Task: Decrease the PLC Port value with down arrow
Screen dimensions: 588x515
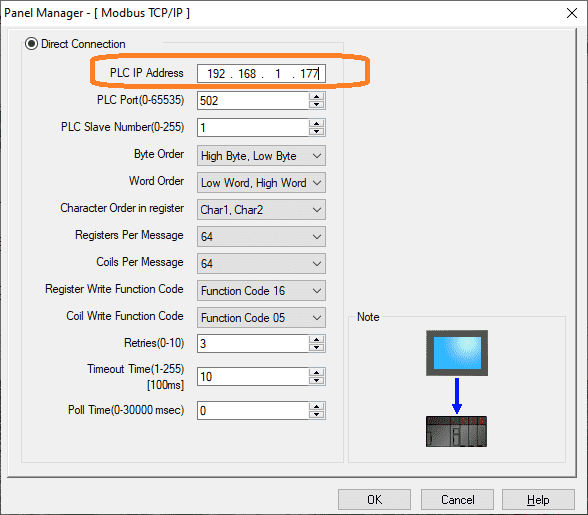Action: (317, 105)
